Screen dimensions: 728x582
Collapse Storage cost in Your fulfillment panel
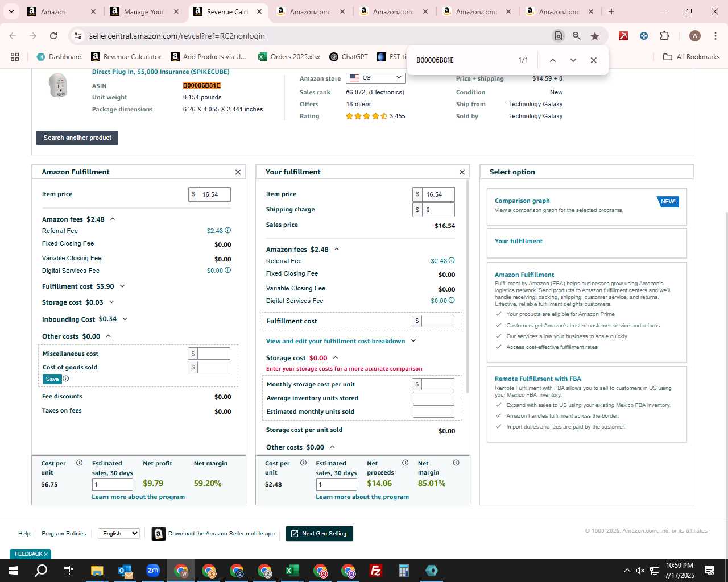click(x=336, y=358)
